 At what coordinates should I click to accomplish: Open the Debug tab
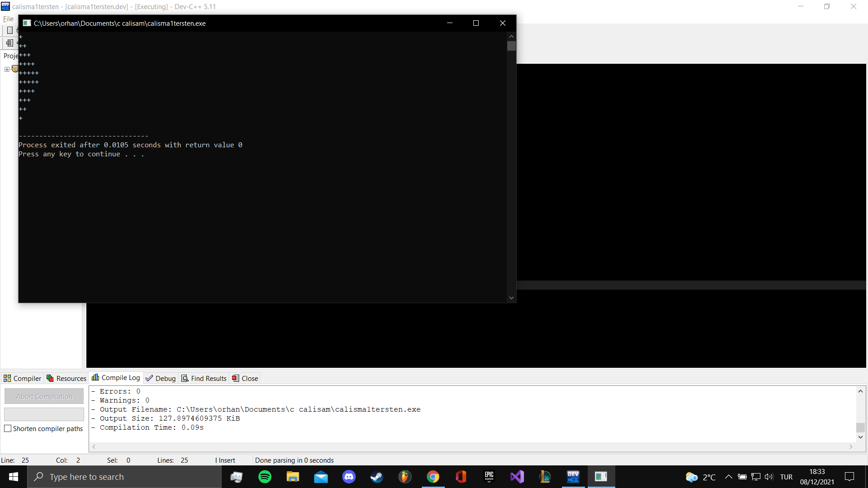[x=161, y=378]
